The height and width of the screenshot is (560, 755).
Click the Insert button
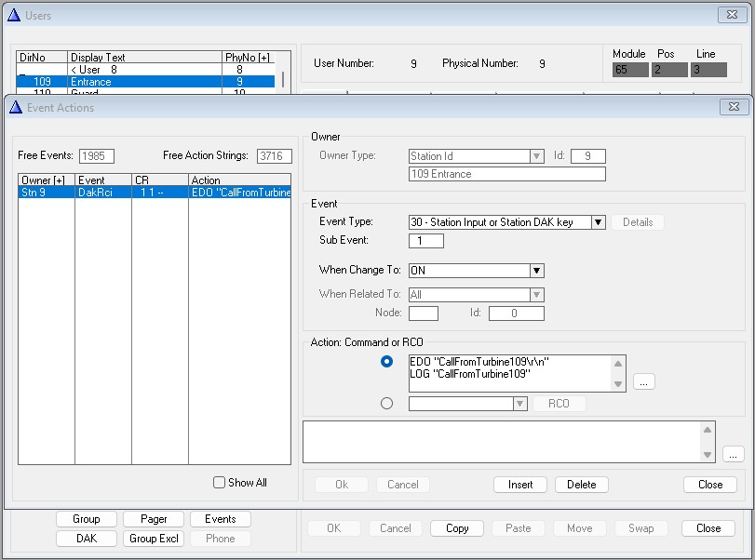pos(520,485)
